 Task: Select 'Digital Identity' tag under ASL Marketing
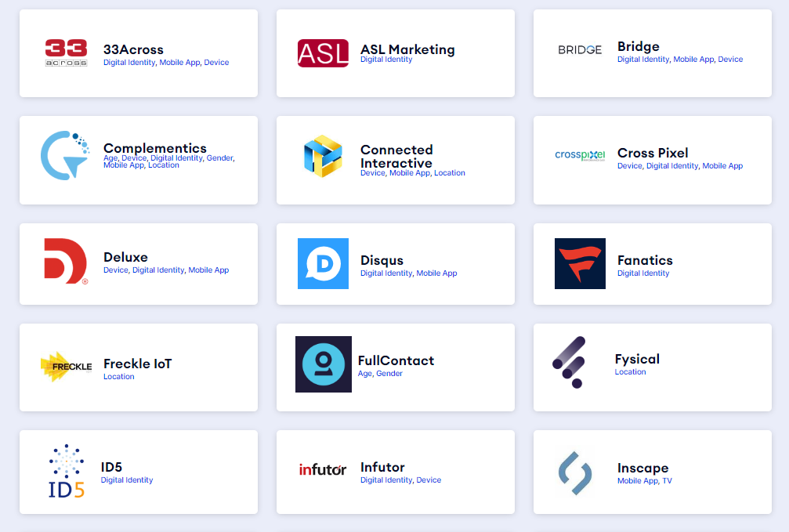tap(386, 60)
